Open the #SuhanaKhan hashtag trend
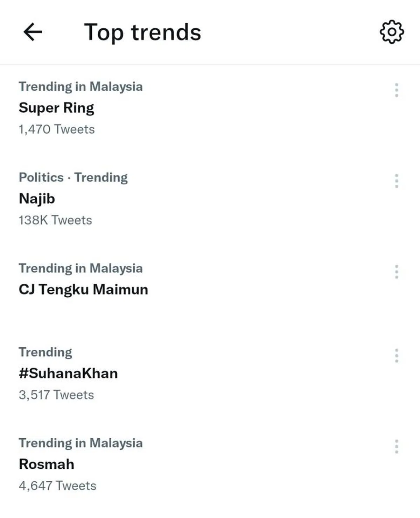This screenshot has height=518, width=420. coord(68,374)
